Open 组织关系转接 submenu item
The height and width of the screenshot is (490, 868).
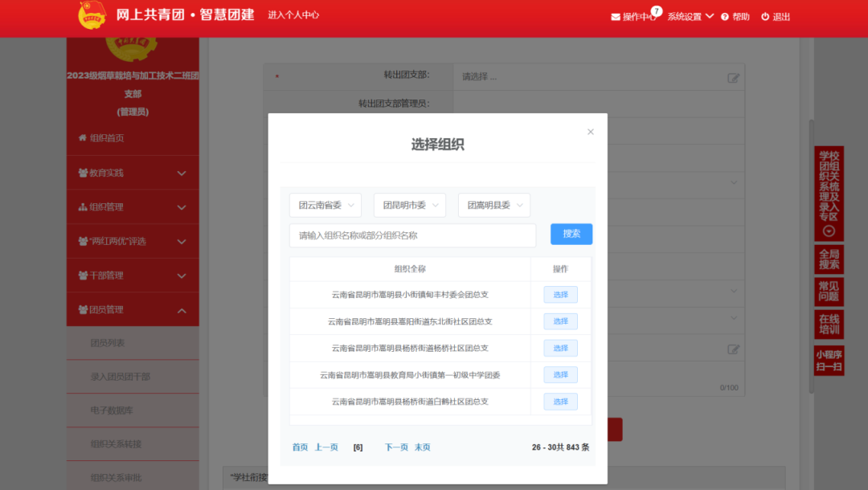point(133,444)
